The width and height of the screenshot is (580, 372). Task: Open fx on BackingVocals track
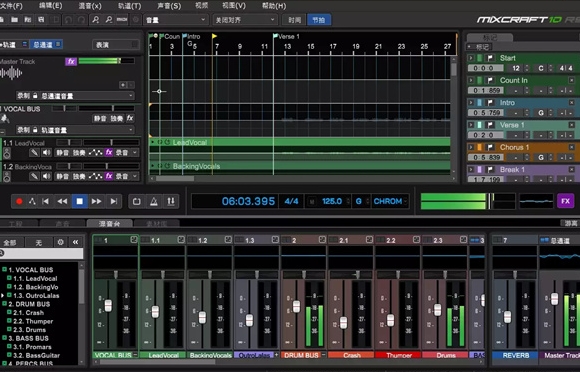(x=109, y=176)
